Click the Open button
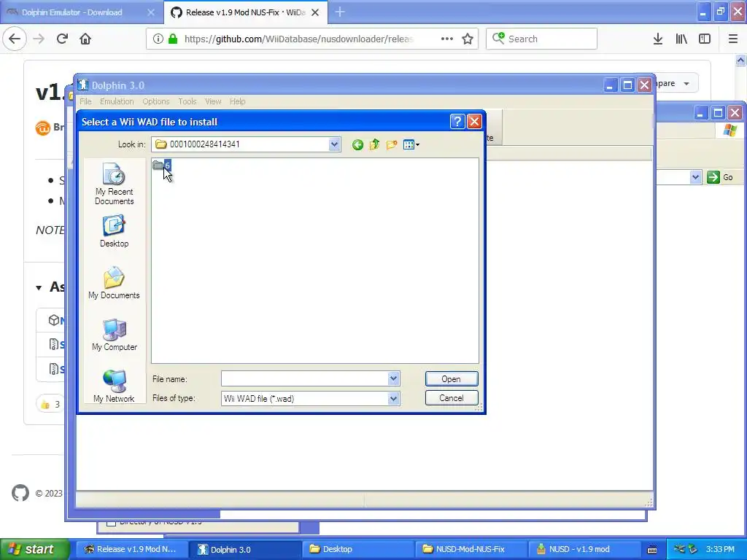The width and height of the screenshot is (747, 560). [451, 379]
